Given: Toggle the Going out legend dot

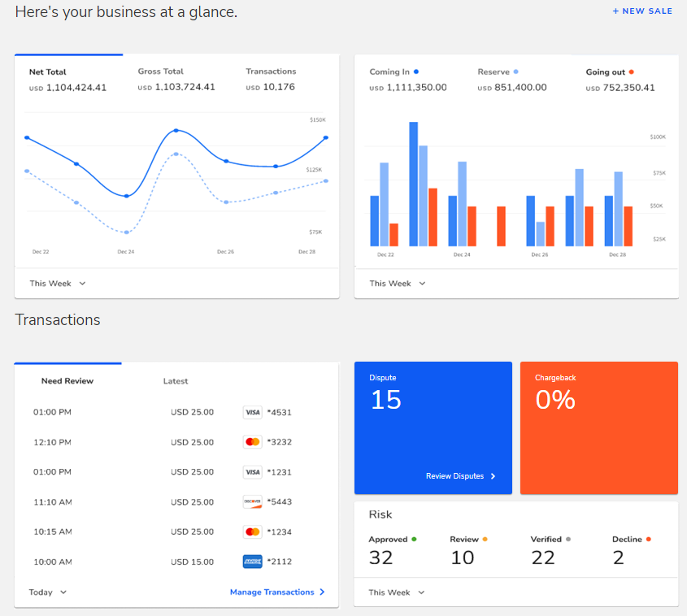Looking at the screenshot, I should point(634,72).
